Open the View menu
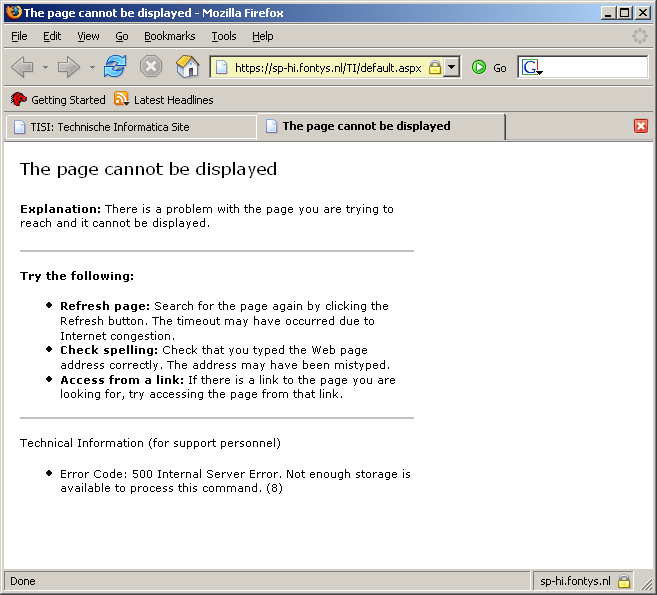 88,36
